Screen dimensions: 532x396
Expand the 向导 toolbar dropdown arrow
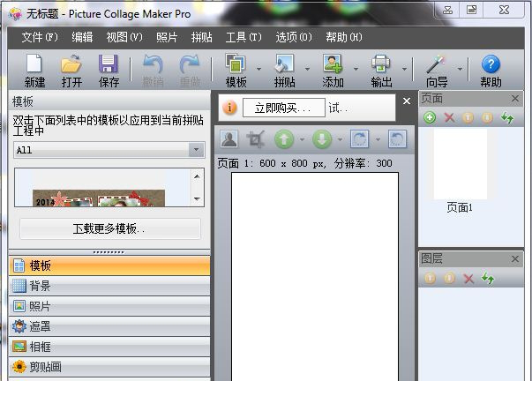point(460,69)
